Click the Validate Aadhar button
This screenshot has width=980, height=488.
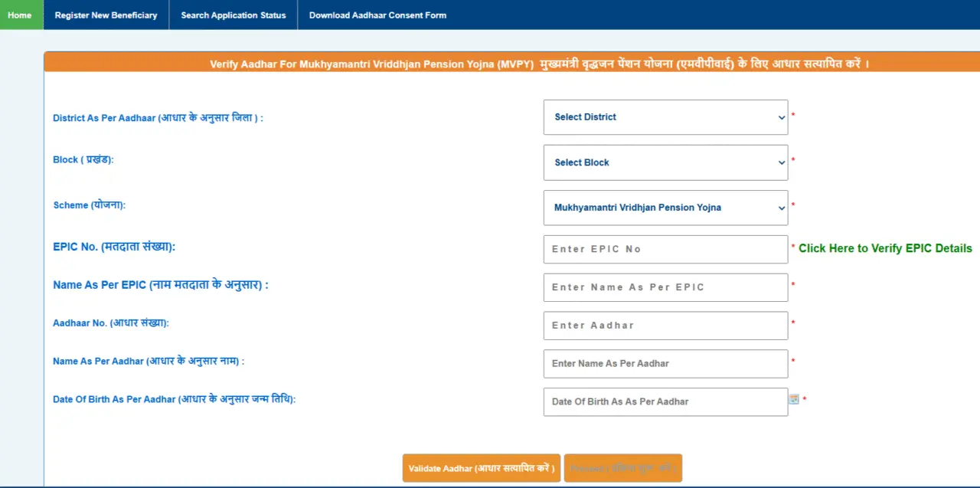(482, 468)
